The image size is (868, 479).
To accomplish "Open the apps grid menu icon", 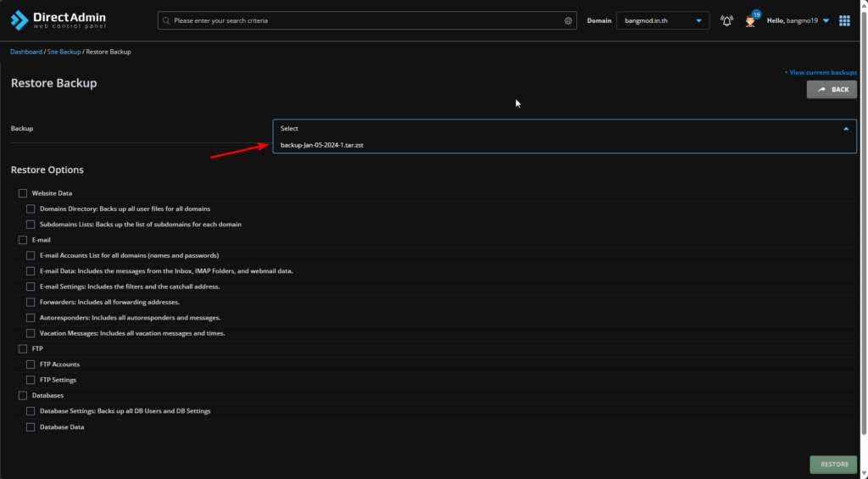I will 844,20.
